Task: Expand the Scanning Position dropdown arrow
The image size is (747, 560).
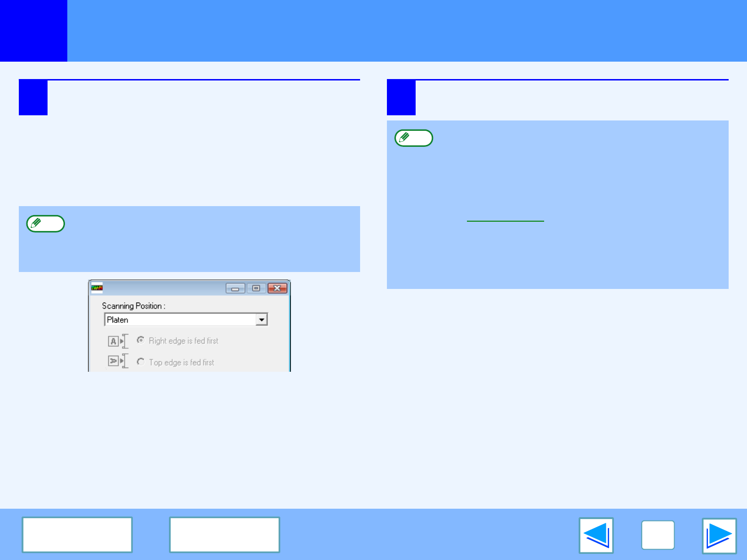Action: (x=261, y=320)
